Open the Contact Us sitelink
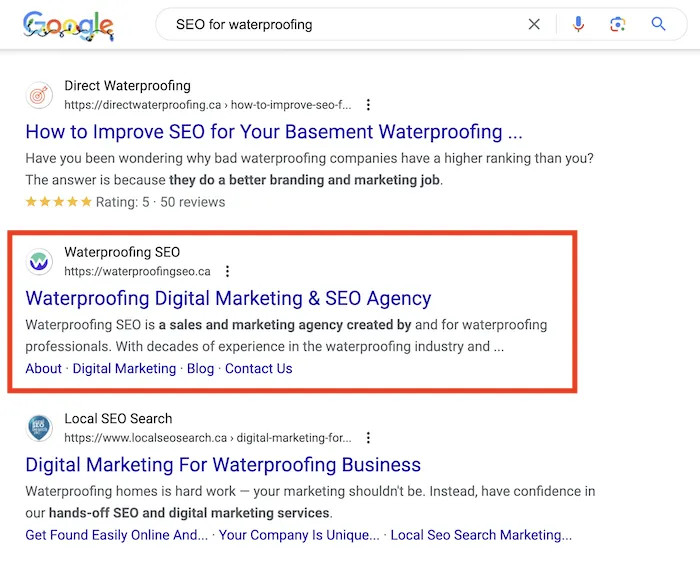Screen dimensions: 700x565 [258, 368]
